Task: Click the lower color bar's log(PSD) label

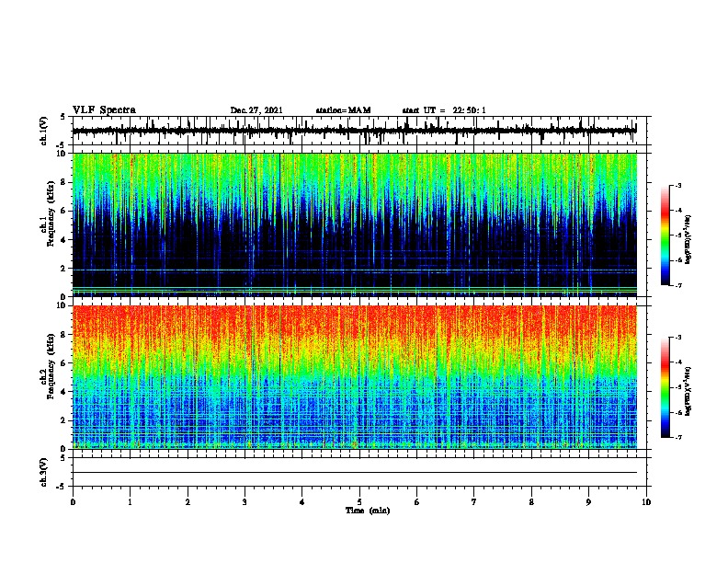Action: [x=688, y=391]
